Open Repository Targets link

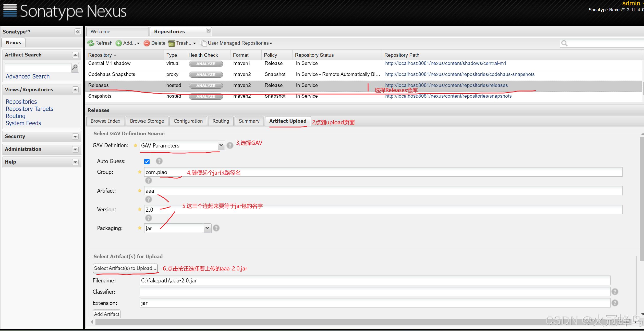click(30, 109)
